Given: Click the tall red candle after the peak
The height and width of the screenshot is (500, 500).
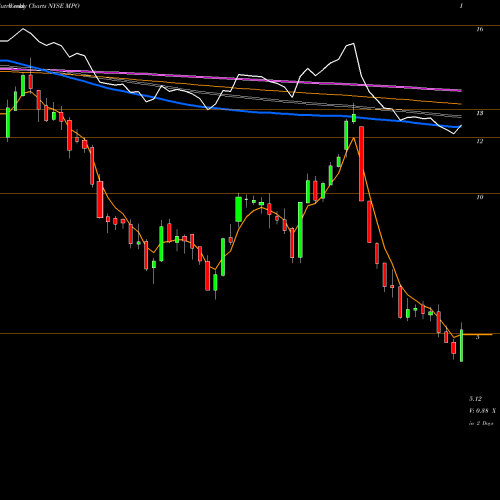Looking at the screenshot, I should point(361,164).
